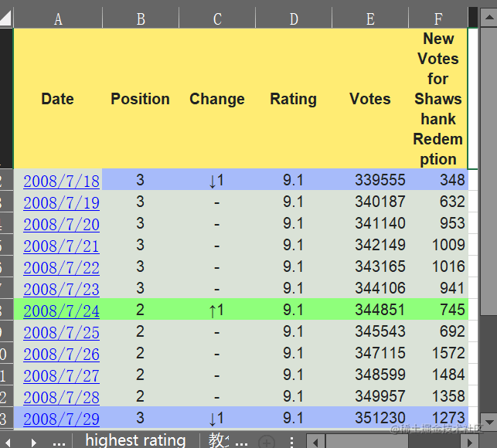Select the ↓1 change cell for 2008/7/29

(x=217, y=418)
